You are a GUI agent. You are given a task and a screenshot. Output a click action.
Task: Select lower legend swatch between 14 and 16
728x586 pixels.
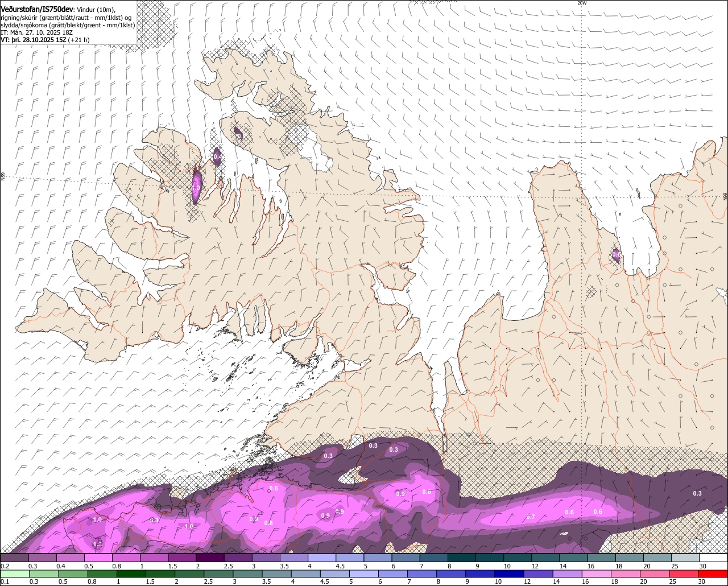click(x=568, y=573)
